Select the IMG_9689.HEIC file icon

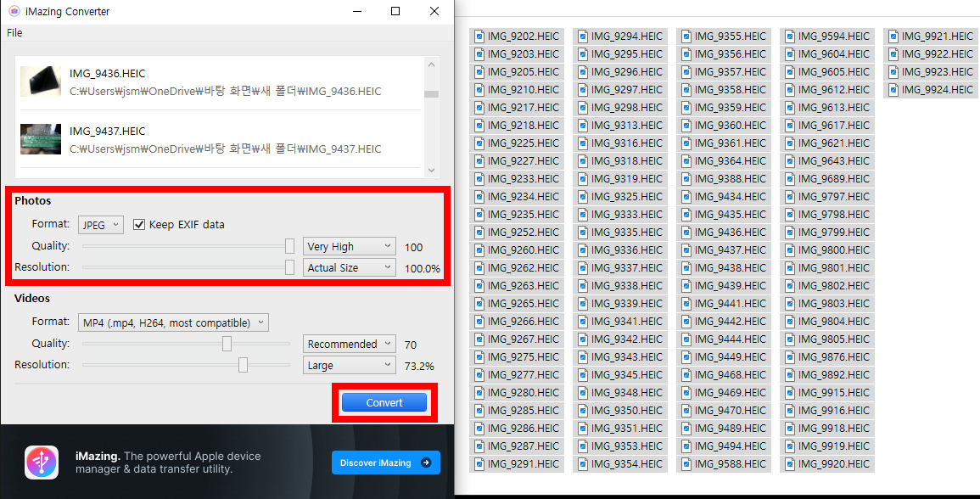(x=790, y=179)
